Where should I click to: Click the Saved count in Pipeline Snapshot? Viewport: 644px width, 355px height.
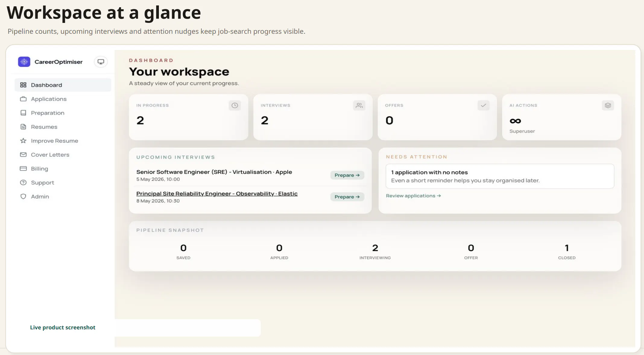(183, 248)
